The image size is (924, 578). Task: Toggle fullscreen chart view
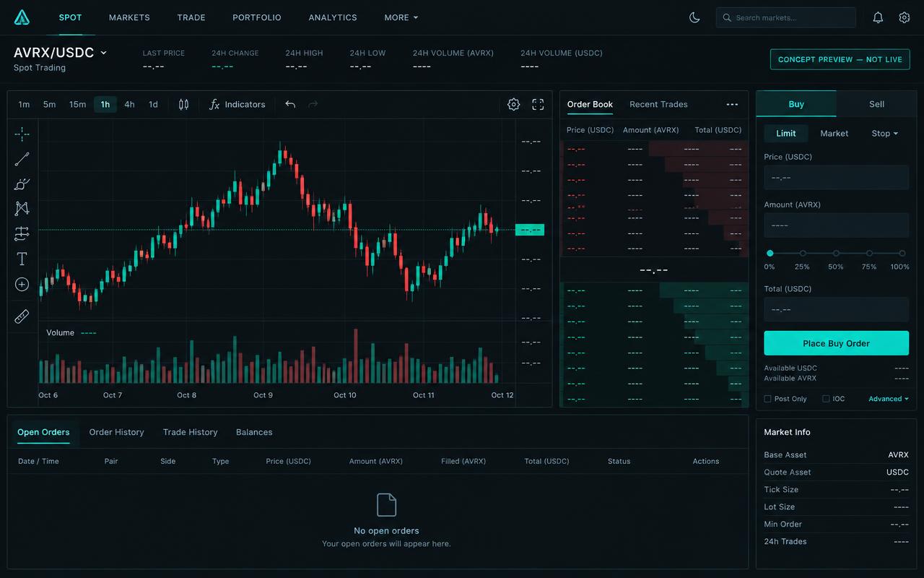coord(538,104)
